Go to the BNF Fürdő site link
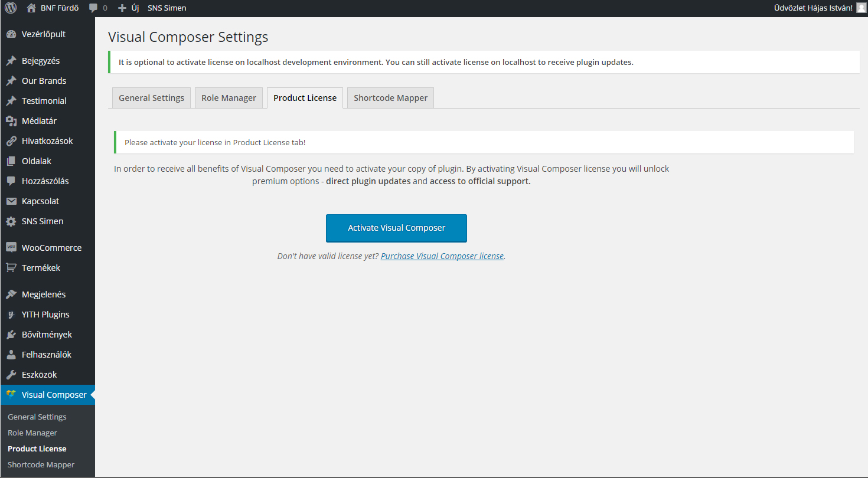 (x=59, y=8)
